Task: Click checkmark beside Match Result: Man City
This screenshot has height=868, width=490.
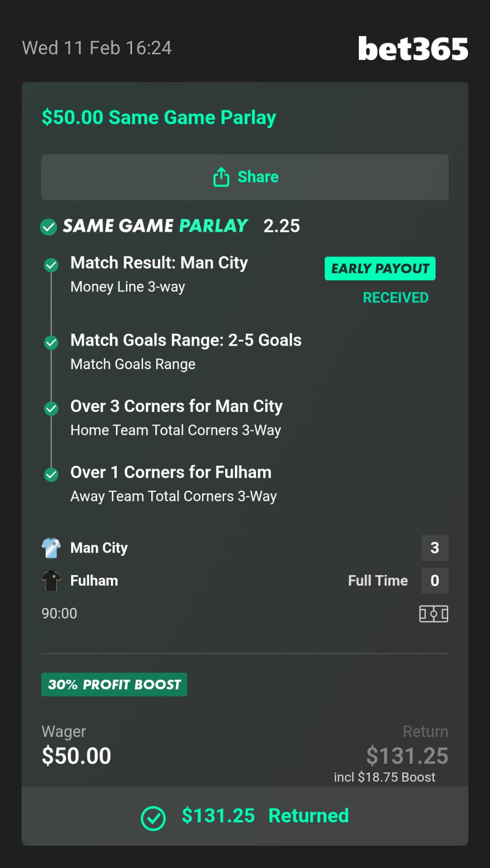Action: click(51, 265)
